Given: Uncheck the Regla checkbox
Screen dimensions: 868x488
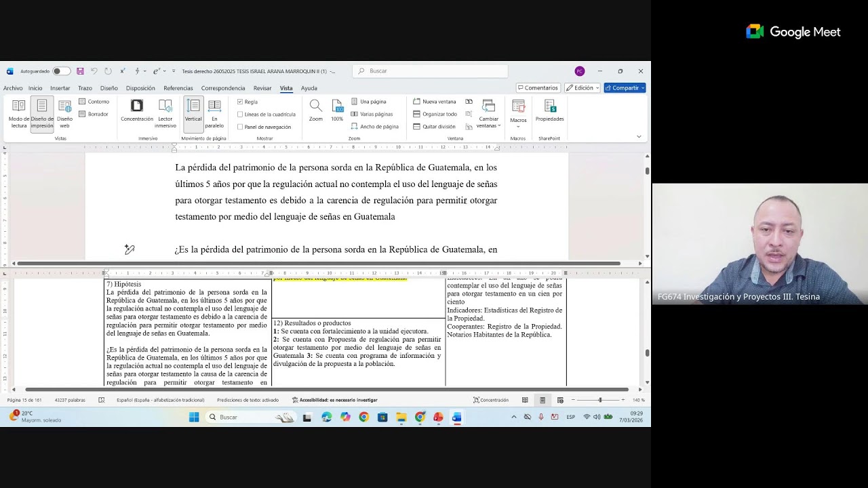Looking at the screenshot, I should coord(240,102).
